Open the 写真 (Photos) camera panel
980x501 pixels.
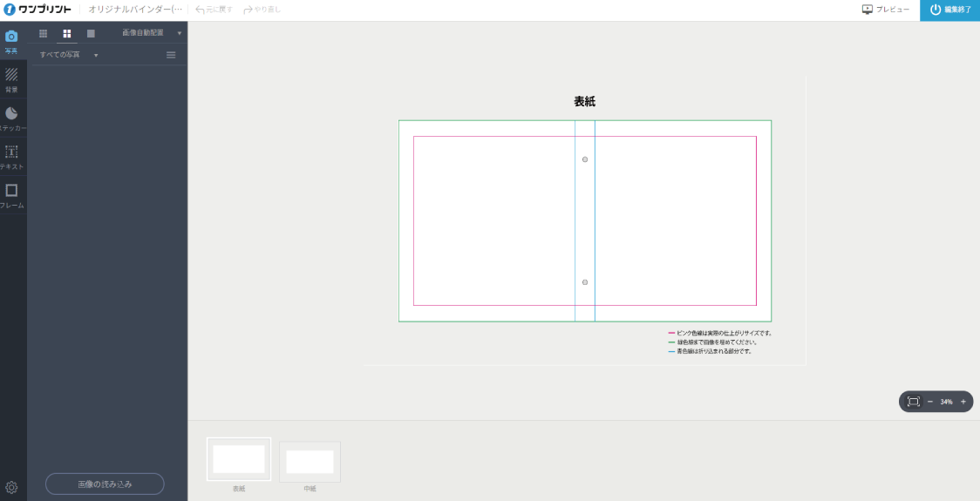click(x=11, y=40)
